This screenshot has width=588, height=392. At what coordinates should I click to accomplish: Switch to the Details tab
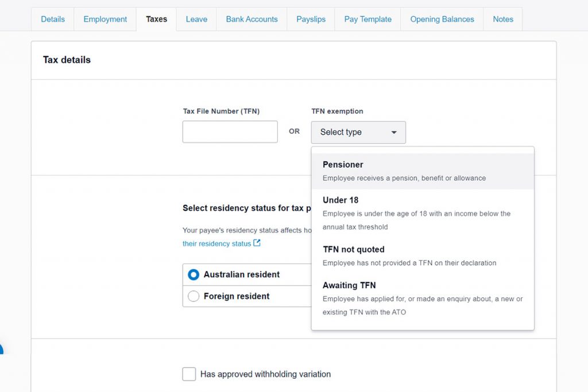(x=52, y=19)
